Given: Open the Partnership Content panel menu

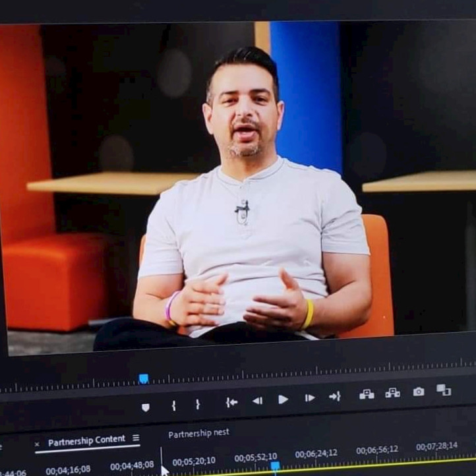Looking at the screenshot, I should click(x=136, y=438).
